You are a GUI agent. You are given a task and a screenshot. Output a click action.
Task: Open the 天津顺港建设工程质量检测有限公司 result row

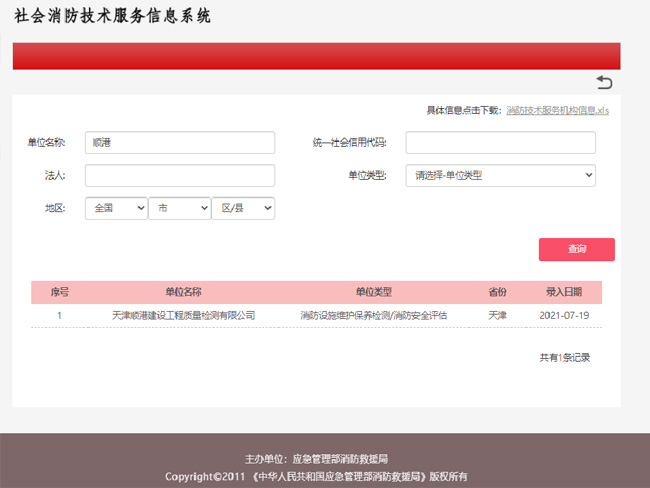pos(183,315)
